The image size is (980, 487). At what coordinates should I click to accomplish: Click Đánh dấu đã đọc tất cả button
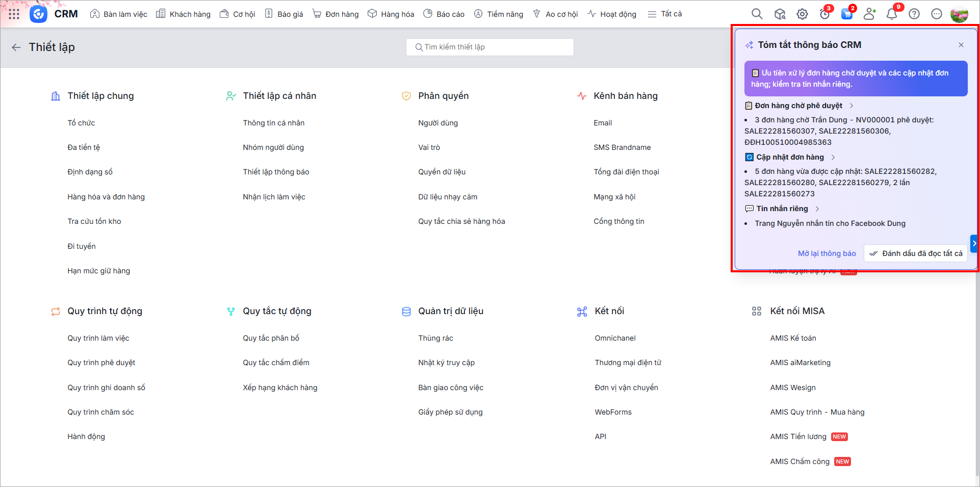point(916,253)
